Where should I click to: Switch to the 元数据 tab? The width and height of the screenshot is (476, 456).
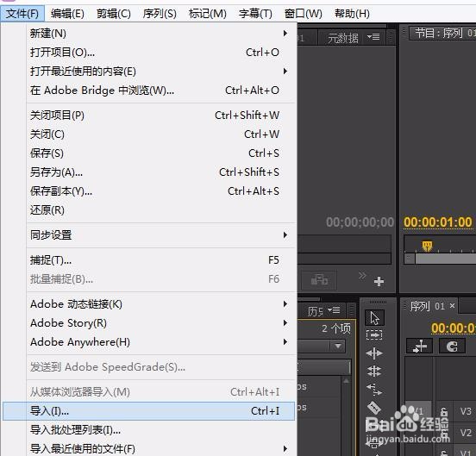[343, 38]
